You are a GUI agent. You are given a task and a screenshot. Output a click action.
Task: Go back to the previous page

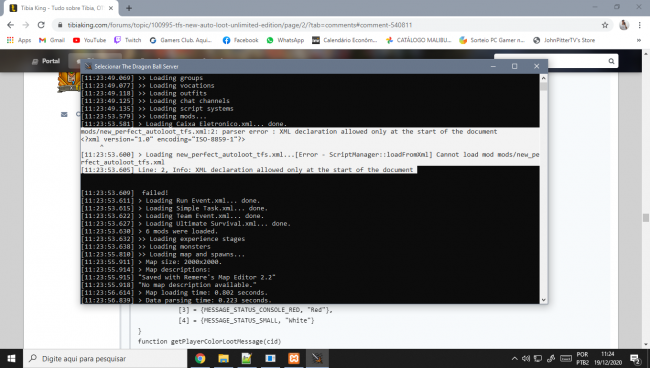(10, 25)
